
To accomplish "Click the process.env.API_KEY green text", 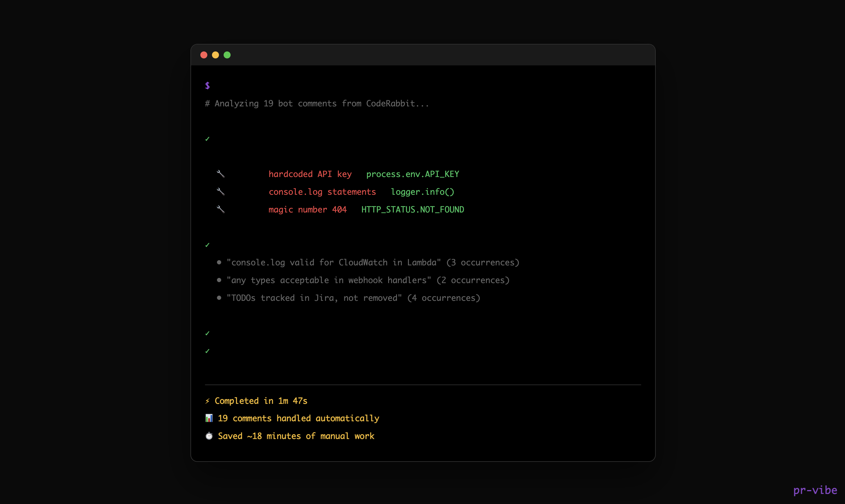I will (x=412, y=174).
